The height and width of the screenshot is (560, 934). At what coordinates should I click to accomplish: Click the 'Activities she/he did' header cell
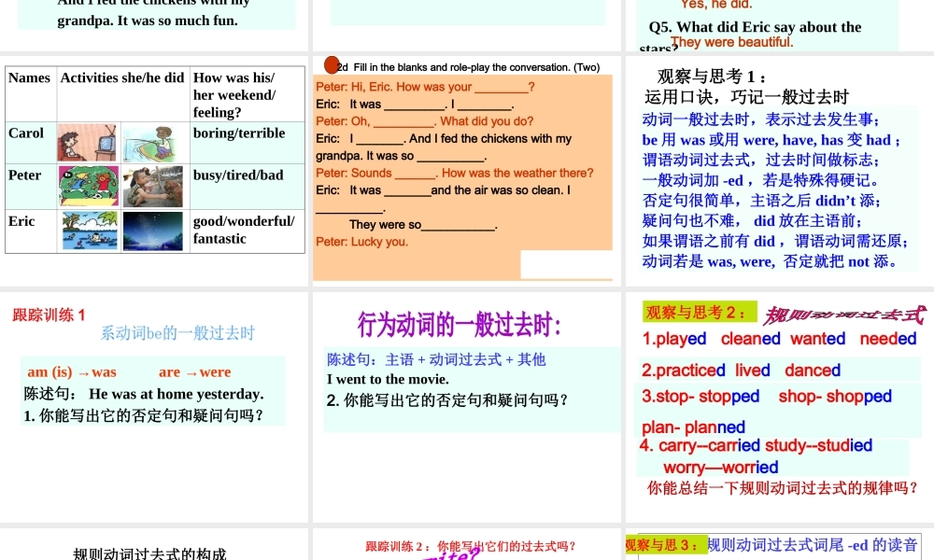[123, 94]
